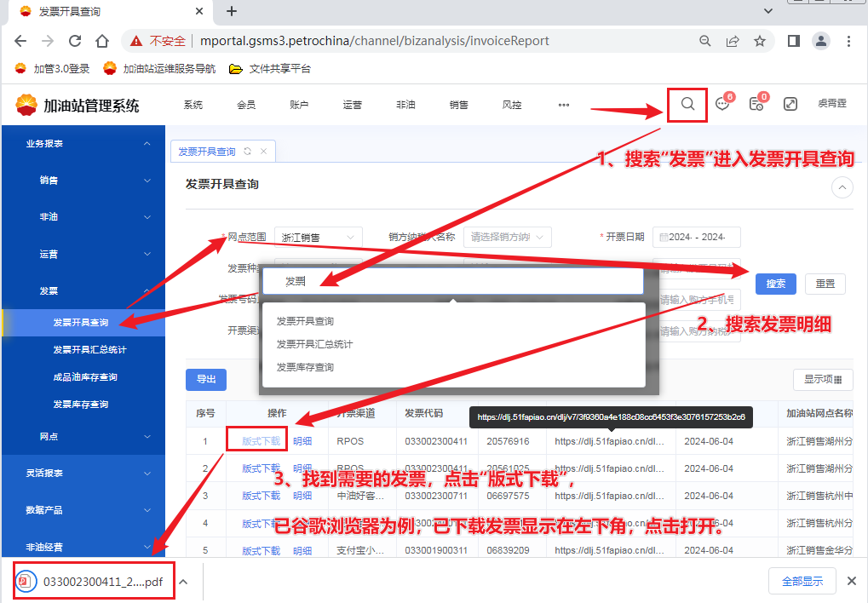Collapse the search form with round chevron

coord(842,187)
